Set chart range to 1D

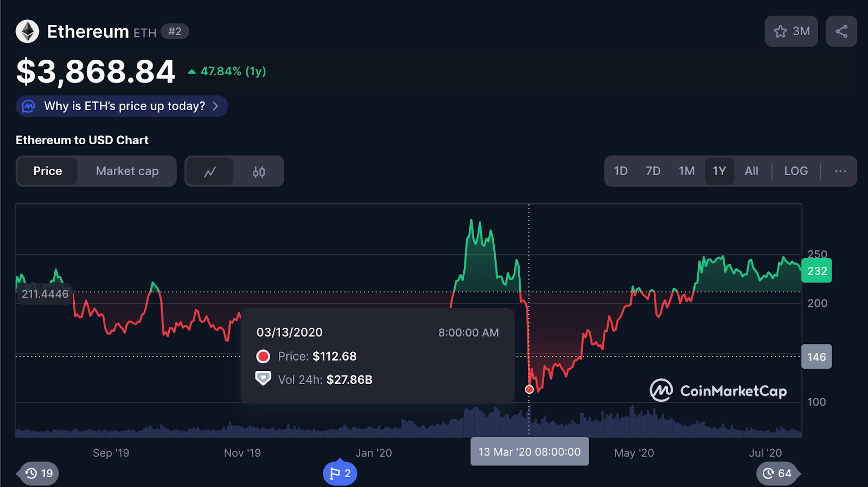tap(621, 171)
